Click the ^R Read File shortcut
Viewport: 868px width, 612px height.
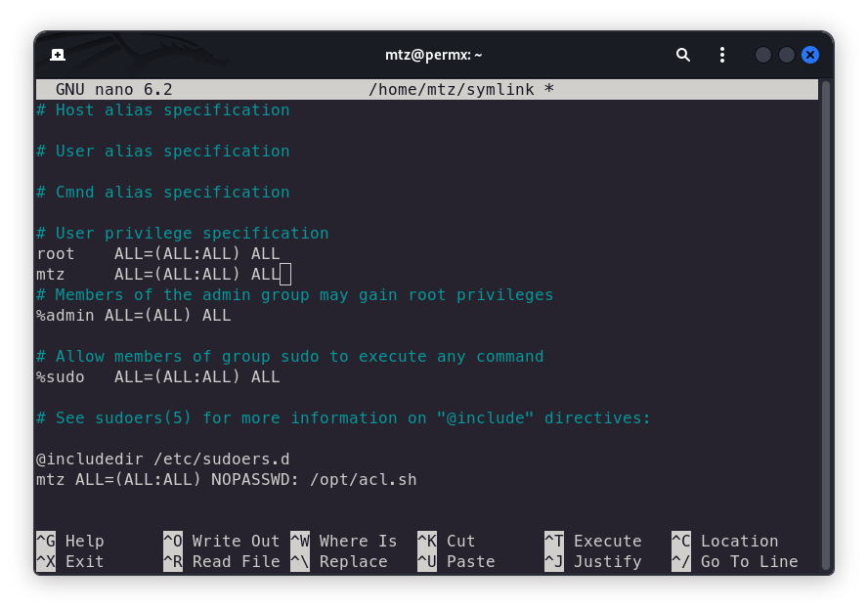point(222,561)
